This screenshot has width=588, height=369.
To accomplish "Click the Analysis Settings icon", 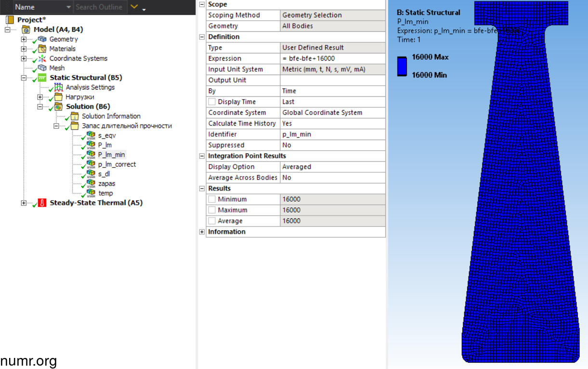I will [58, 87].
